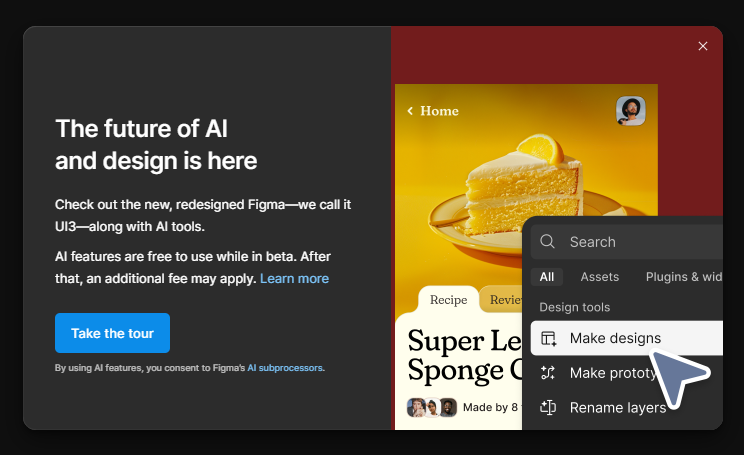This screenshot has height=455, width=744.
Task: Click the Design tools section heading
Action: pos(575,307)
